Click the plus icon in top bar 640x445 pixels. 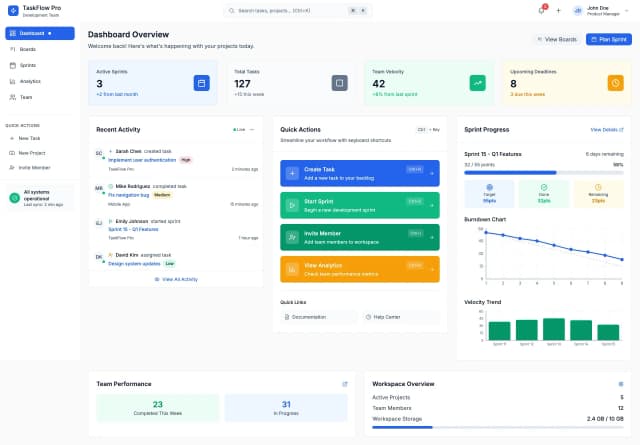click(x=558, y=11)
